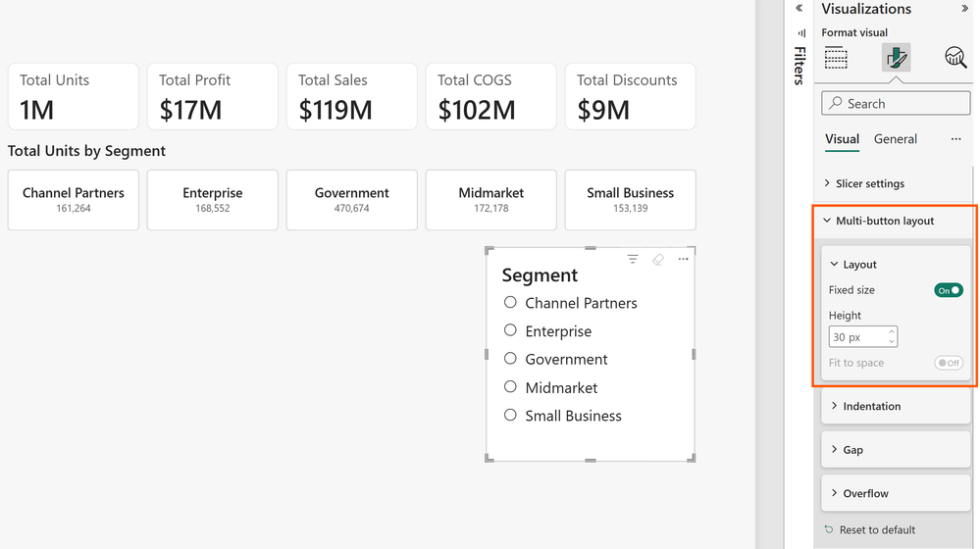Viewport: 980px width, 549px height.
Task: Switch to the General tab
Action: [x=895, y=139]
